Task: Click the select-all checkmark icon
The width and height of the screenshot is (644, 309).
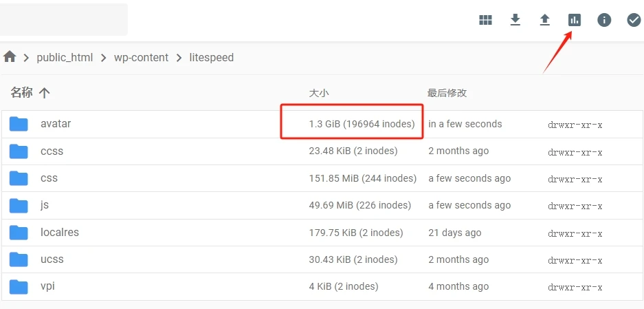Action: [x=634, y=20]
